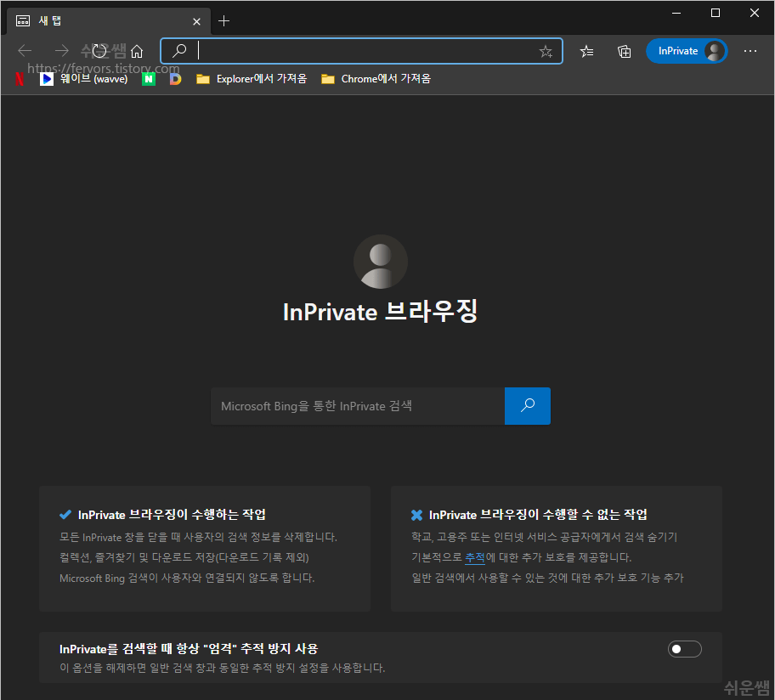
Task: Select the 새 탭 tab
Action: click(x=109, y=21)
